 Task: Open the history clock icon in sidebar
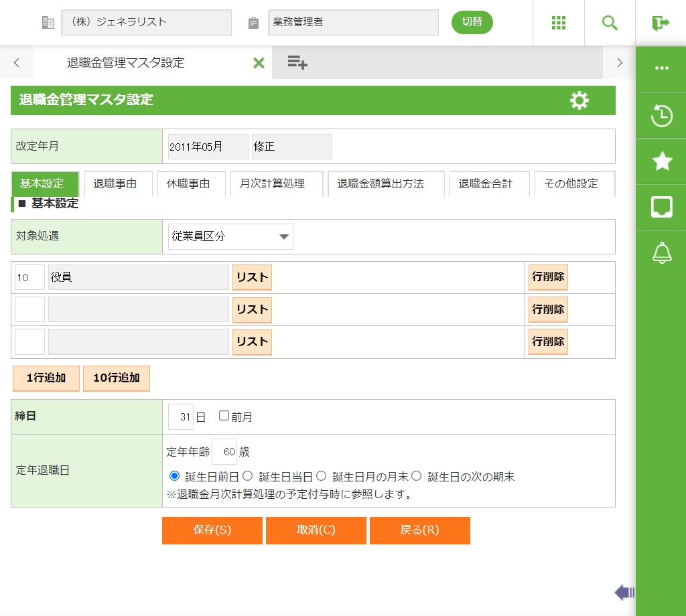pos(661,115)
